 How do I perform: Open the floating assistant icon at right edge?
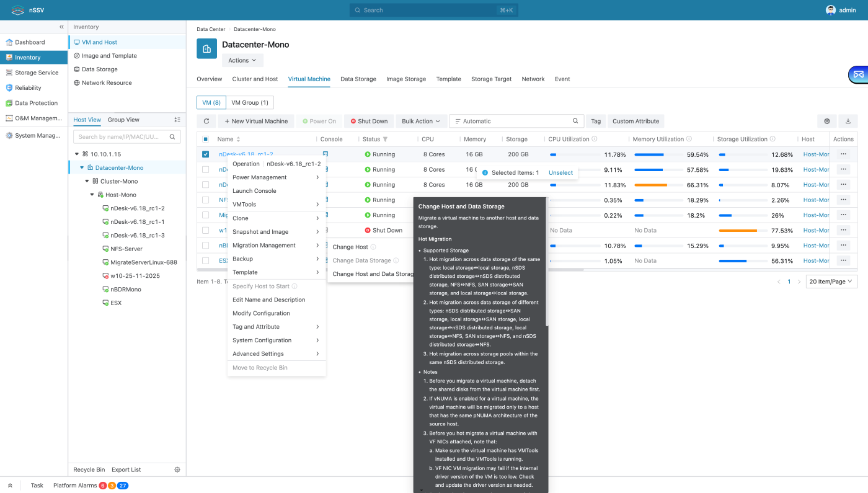(858, 74)
